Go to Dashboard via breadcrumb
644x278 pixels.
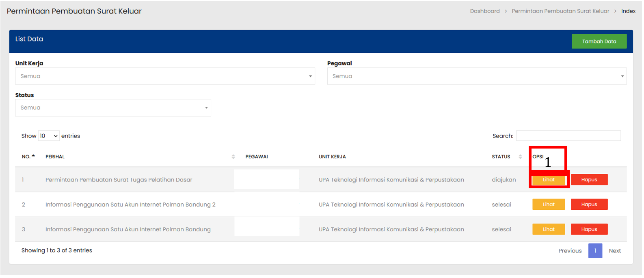pyautogui.click(x=484, y=11)
